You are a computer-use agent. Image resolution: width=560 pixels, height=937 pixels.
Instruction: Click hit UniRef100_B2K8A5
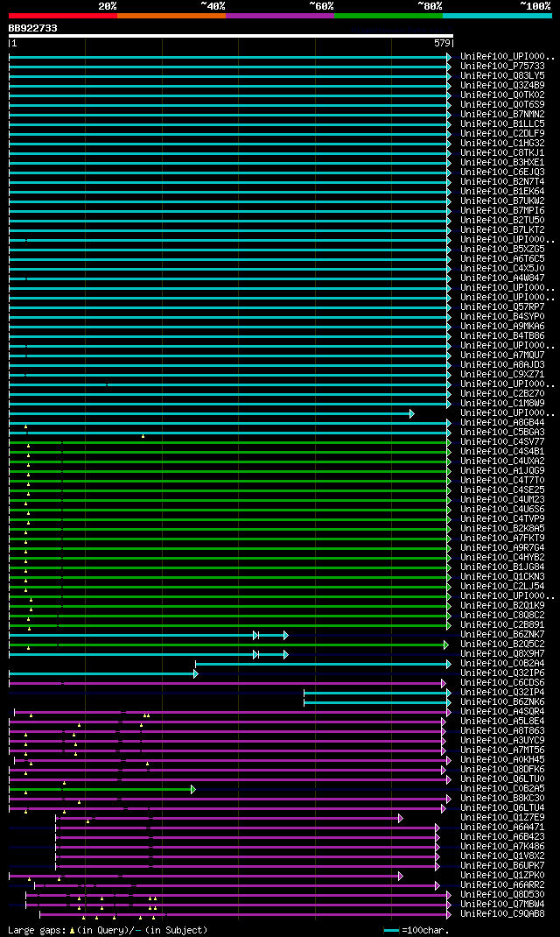pos(502,529)
